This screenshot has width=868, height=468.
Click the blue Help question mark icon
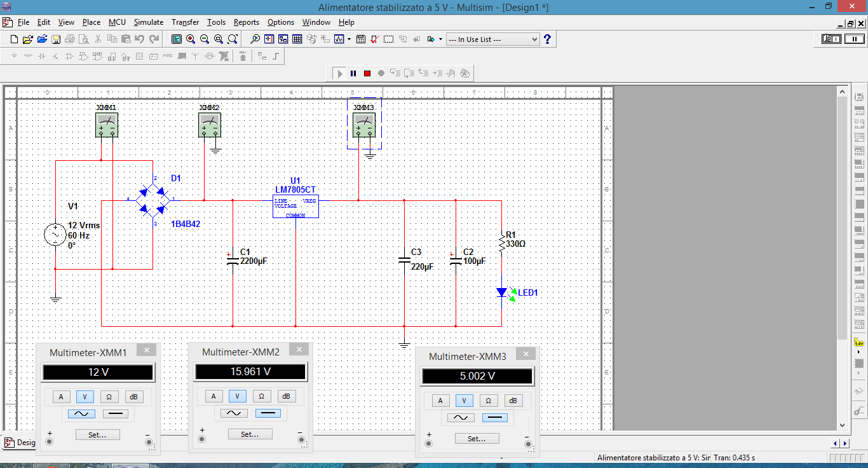pos(547,39)
